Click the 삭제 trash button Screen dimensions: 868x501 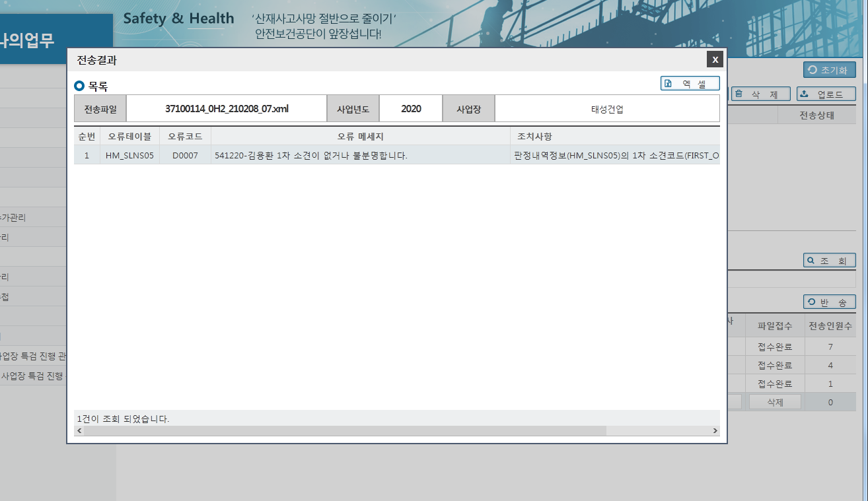click(x=760, y=94)
